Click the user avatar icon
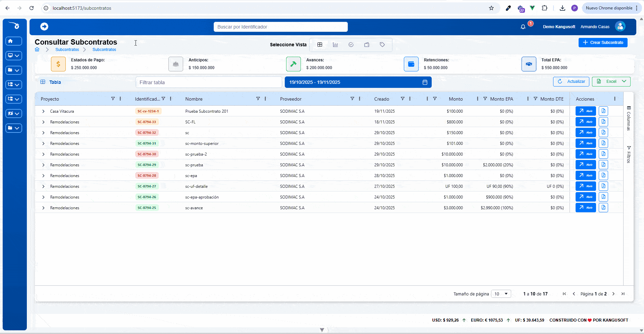 pos(620,26)
